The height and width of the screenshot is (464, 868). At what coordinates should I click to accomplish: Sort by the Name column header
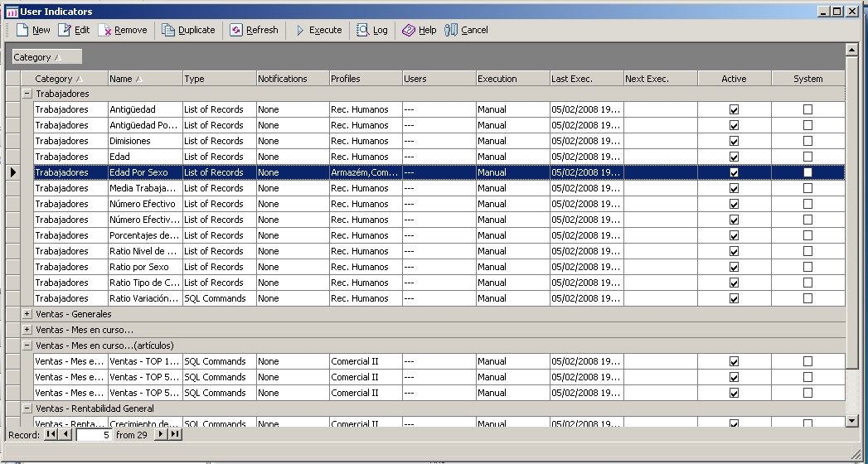[144, 79]
